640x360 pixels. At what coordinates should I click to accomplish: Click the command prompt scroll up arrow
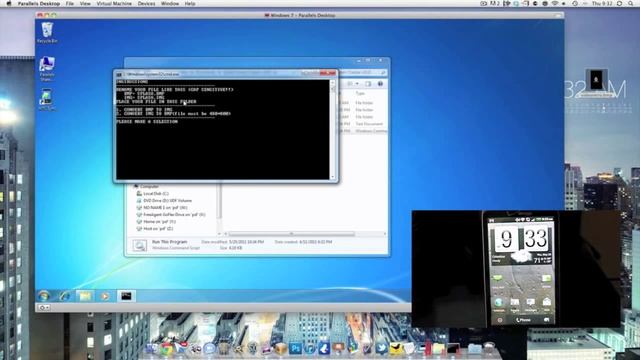point(333,82)
